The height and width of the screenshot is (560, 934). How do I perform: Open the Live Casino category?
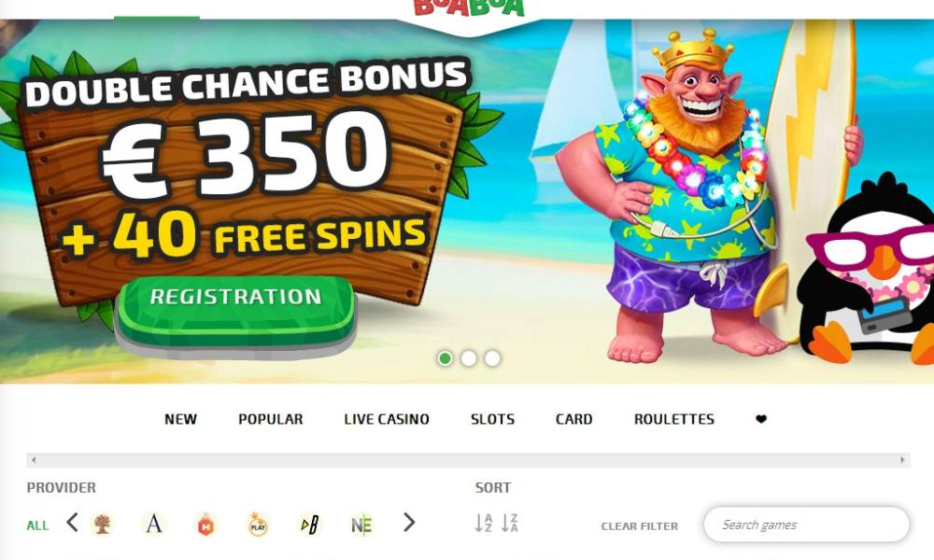pos(387,419)
